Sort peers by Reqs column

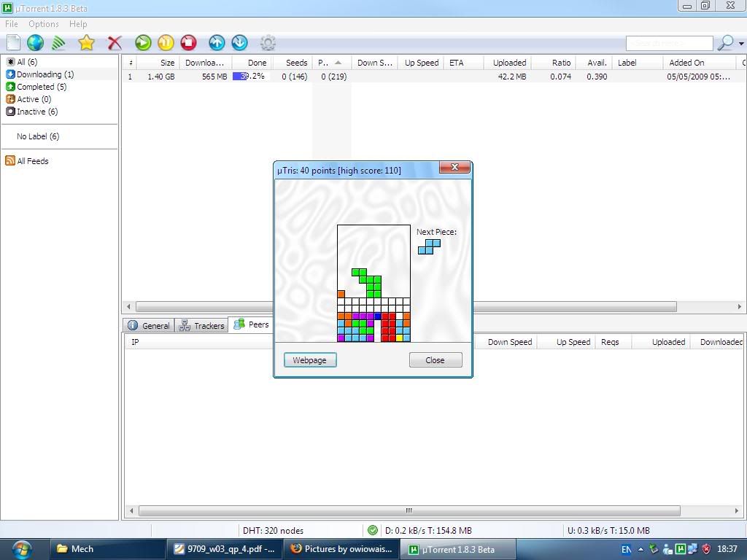tap(613, 342)
